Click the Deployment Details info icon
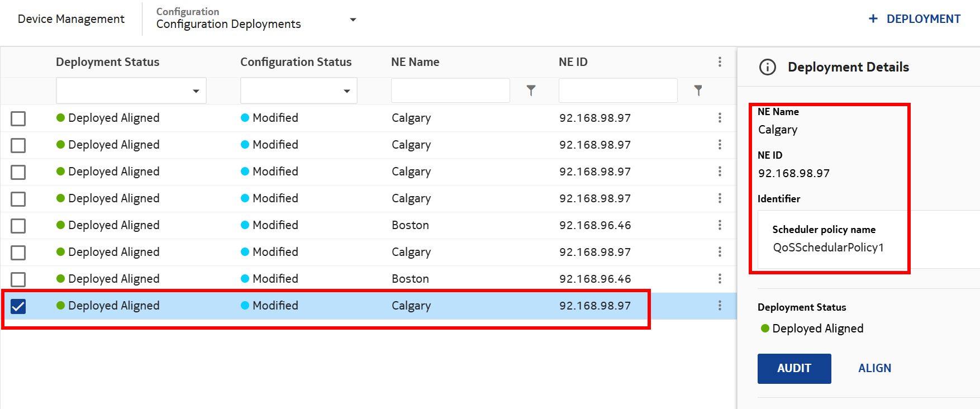 pos(768,68)
